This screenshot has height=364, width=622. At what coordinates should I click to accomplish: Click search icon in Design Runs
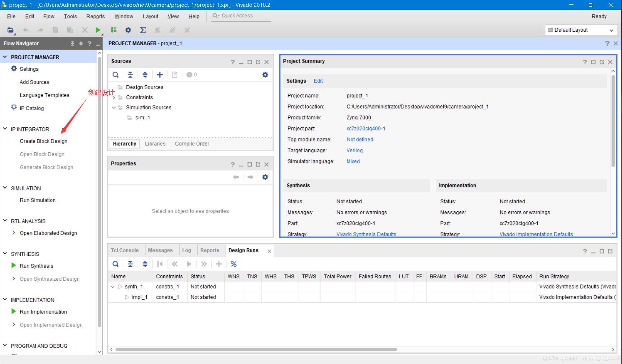(115, 264)
